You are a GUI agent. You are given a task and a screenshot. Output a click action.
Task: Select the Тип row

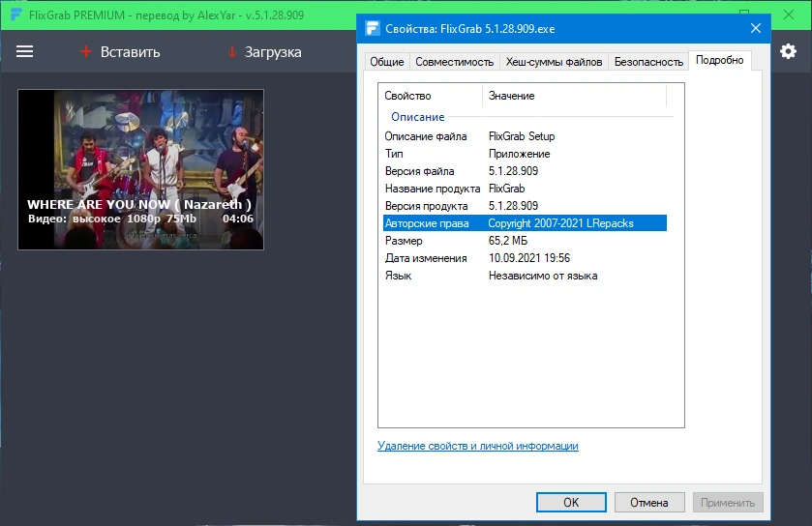[525, 154]
